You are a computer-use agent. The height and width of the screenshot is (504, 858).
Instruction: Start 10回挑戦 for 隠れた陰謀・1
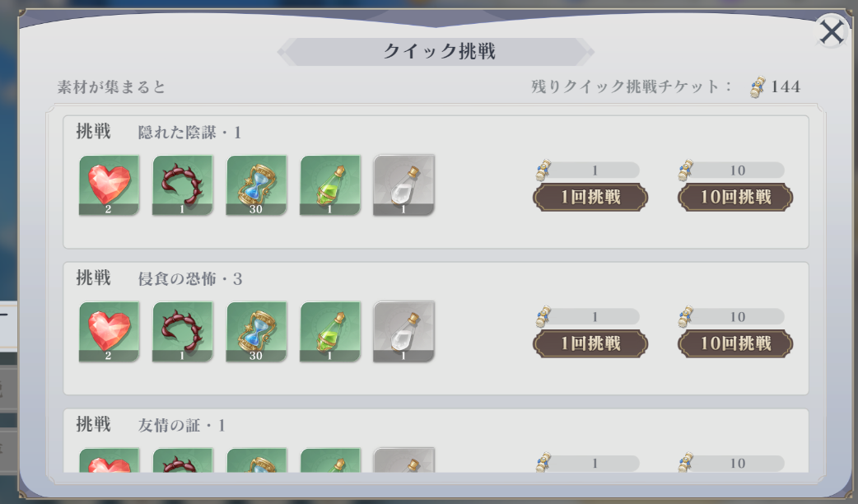pos(735,197)
